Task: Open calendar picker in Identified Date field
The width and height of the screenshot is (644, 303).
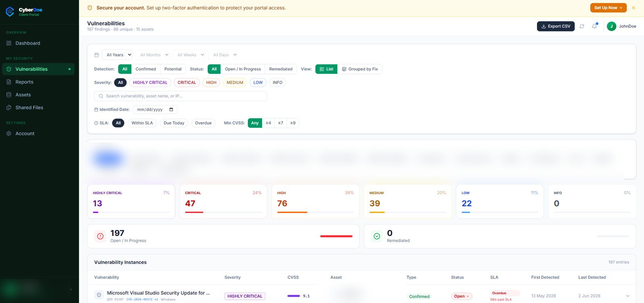Action: 171,109
